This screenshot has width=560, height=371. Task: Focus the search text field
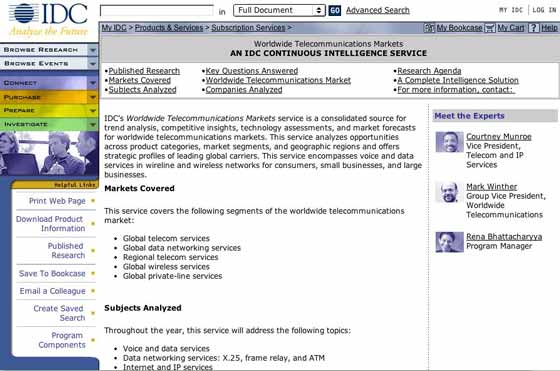[x=157, y=10]
